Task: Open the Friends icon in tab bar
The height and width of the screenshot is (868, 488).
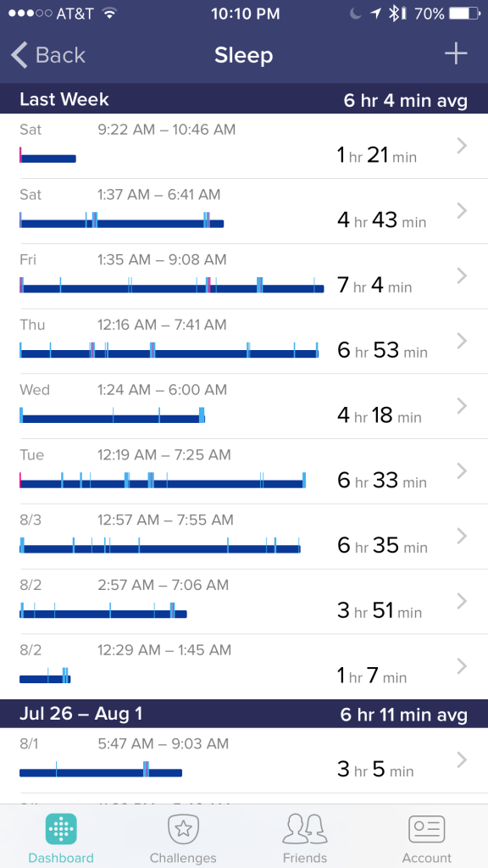Action: [x=305, y=829]
